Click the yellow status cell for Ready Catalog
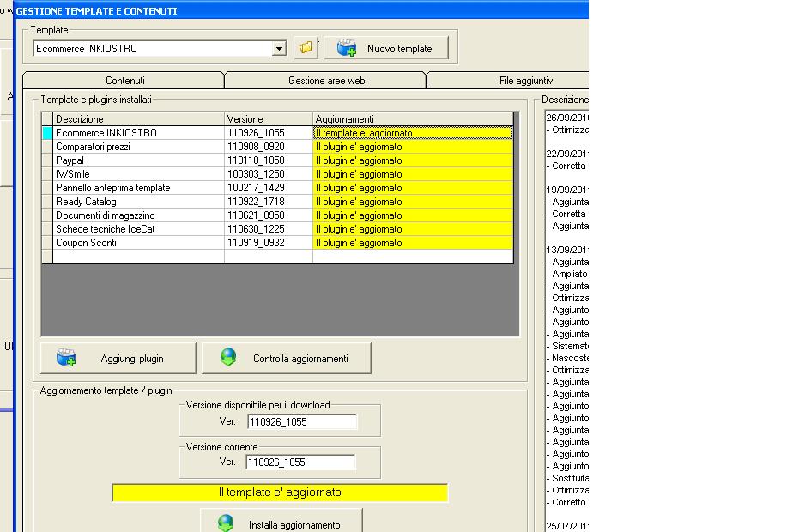The width and height of the screenshot is (805, 532). 412,202
